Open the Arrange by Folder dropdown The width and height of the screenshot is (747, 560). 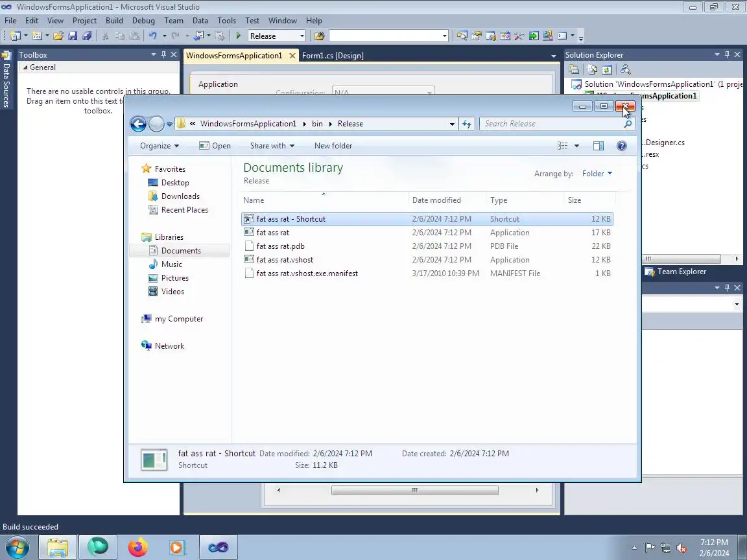(597, 174)
